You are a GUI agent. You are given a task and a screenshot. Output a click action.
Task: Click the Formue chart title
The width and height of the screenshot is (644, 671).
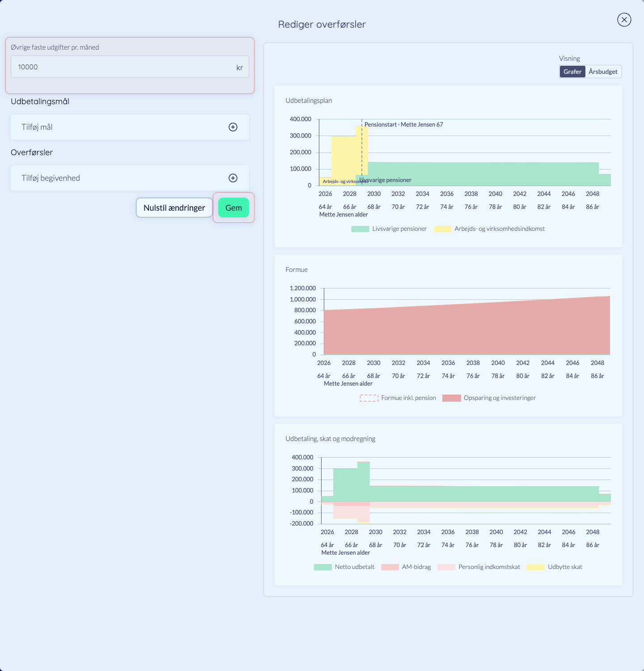pos(297,270)
